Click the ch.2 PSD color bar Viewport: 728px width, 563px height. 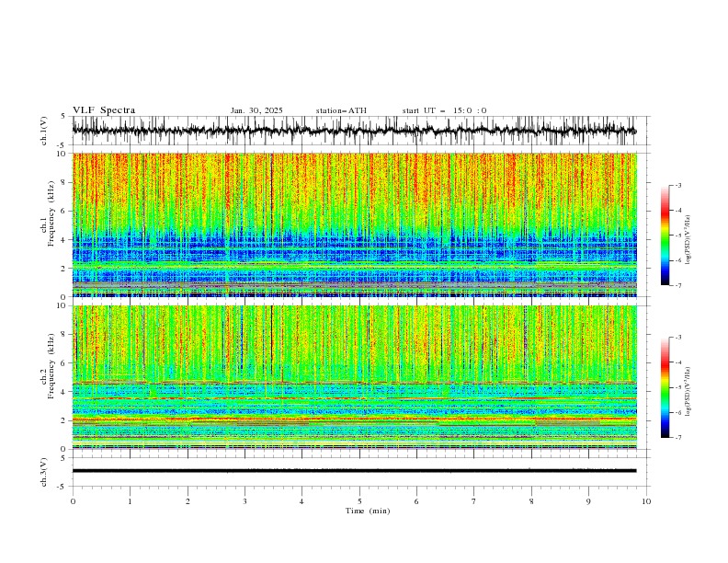coord(665,387)
